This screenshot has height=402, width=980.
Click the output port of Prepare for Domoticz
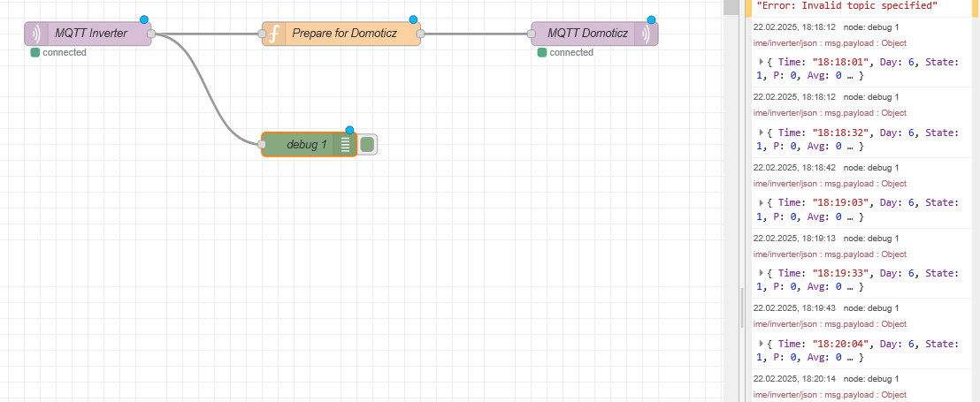pyautogui.click(x=421, y=34)
